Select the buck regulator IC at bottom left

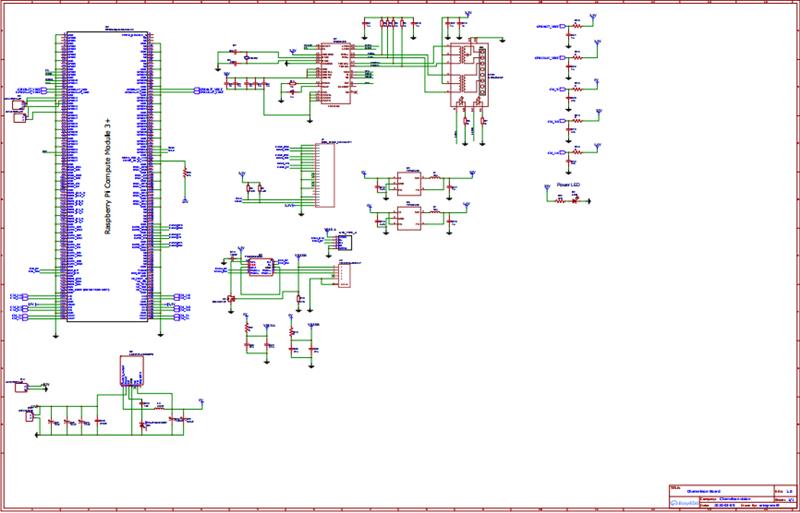pyautogui.click(x=132, y=371)
